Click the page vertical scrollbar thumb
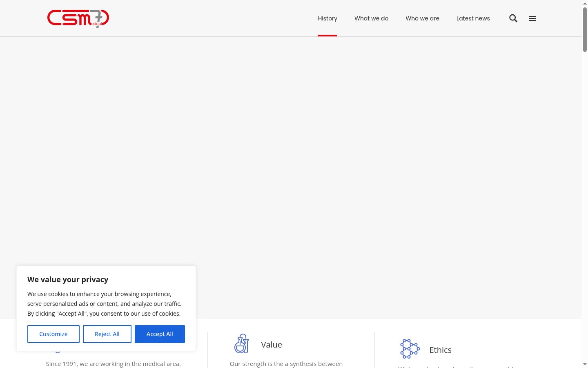This screenshot has width=588, height=368. tap(585, 29)
